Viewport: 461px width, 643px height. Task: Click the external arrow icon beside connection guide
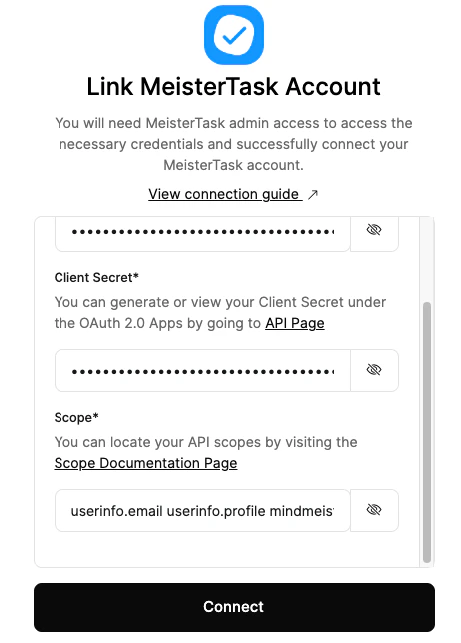(313, 194)
